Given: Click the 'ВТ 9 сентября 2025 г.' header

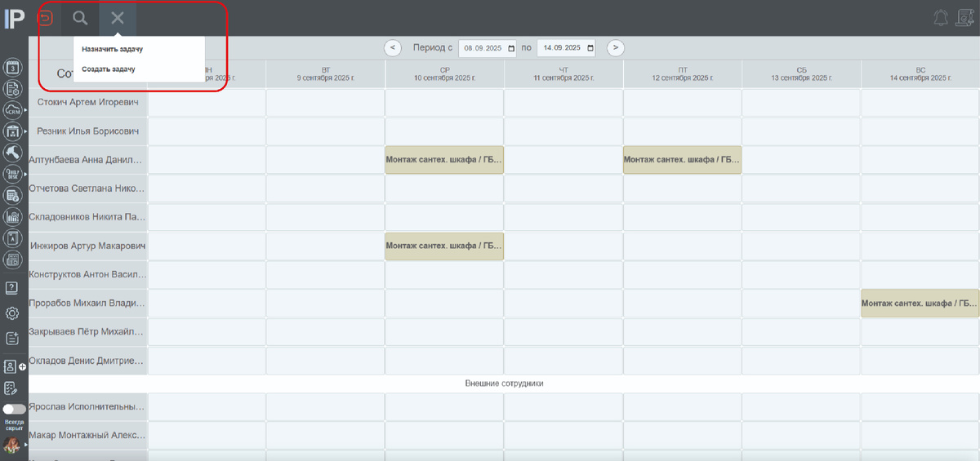Looking at the screenshot, I should tap(325, 73).
